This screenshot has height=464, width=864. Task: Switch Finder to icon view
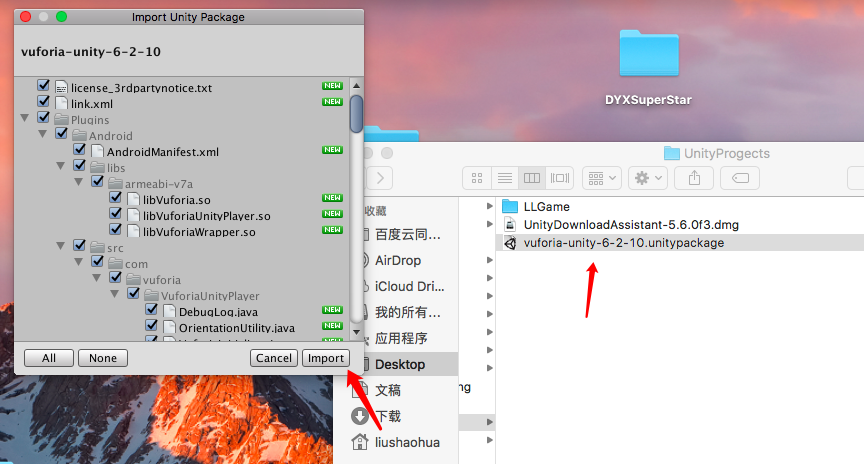click(477, 178)
